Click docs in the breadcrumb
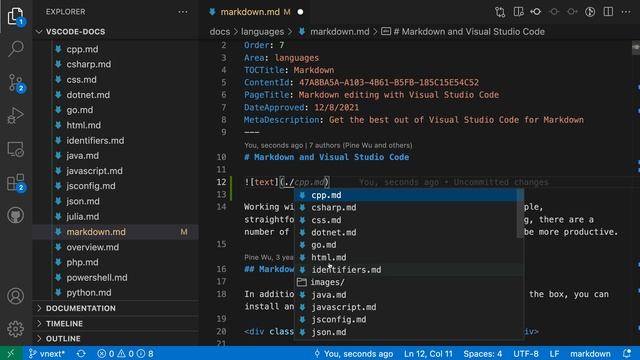This screenshot has height=360, width=640. click(x=220, y=31)
